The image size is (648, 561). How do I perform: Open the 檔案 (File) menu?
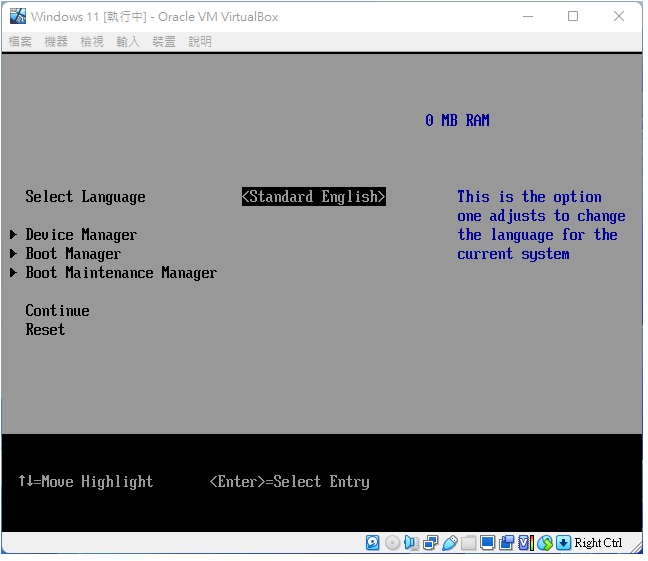(20, 42)
